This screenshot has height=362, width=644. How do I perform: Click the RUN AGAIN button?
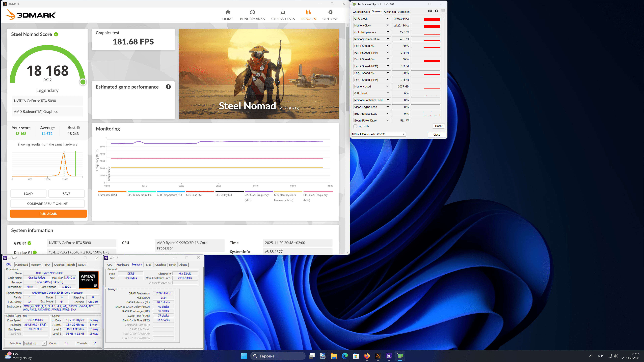point(48,214)
